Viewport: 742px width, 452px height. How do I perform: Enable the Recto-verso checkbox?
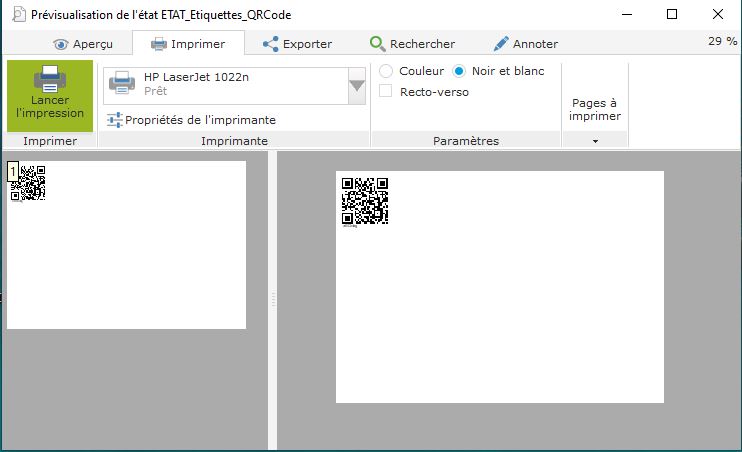pos(386,91)
